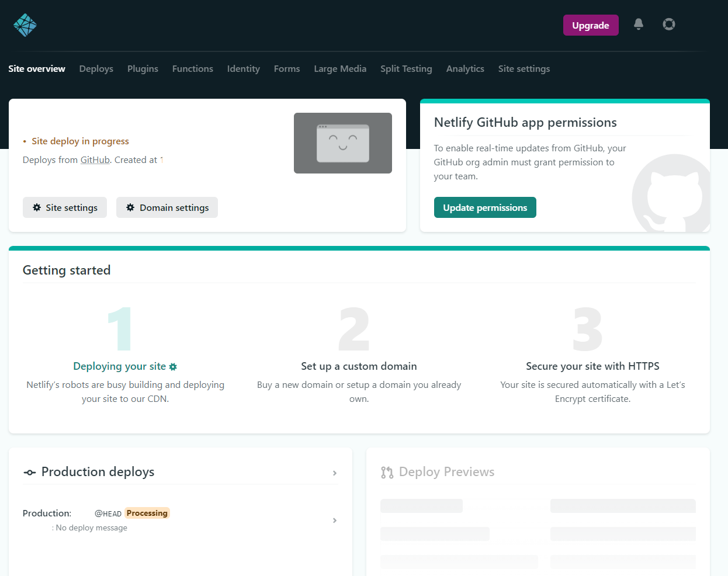Click the @HEAD label
Screen dimensions: 728x576
108,513
